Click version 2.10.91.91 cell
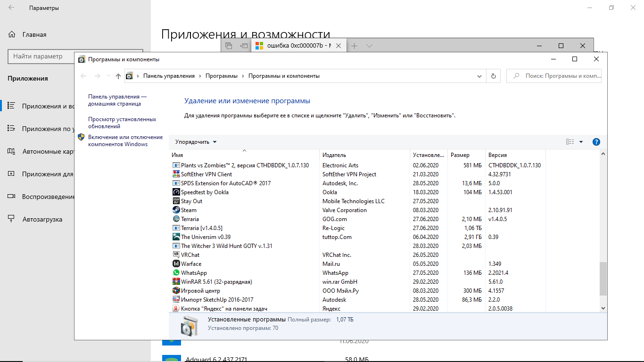 pyautogui.click(x=500, y=210)
